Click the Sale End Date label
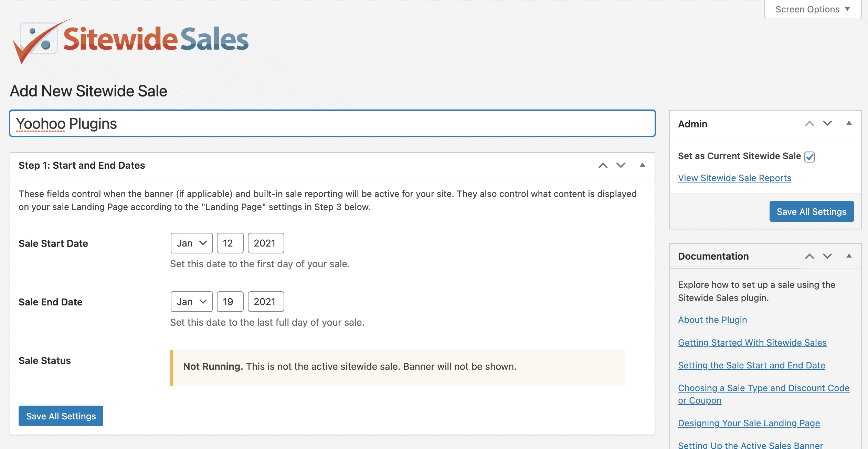868x449 pixels. click(x=51, y=302)
